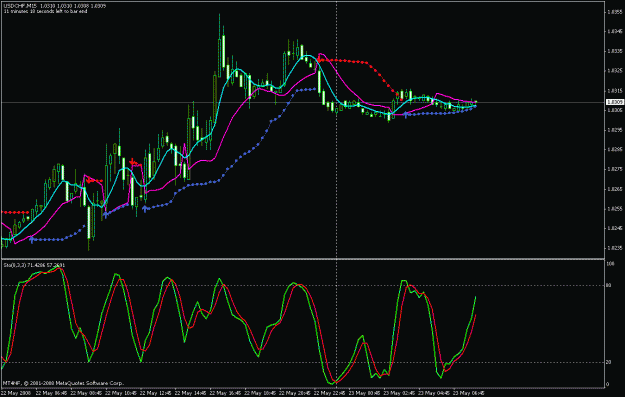Click the 1.0335 price axis label

(614, 51)
